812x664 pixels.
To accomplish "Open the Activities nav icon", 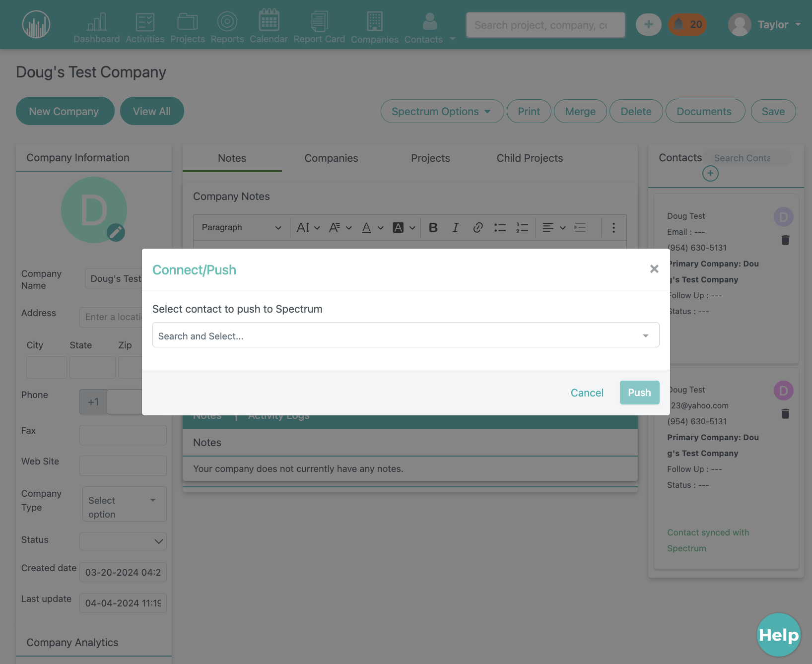I will 145,27.
